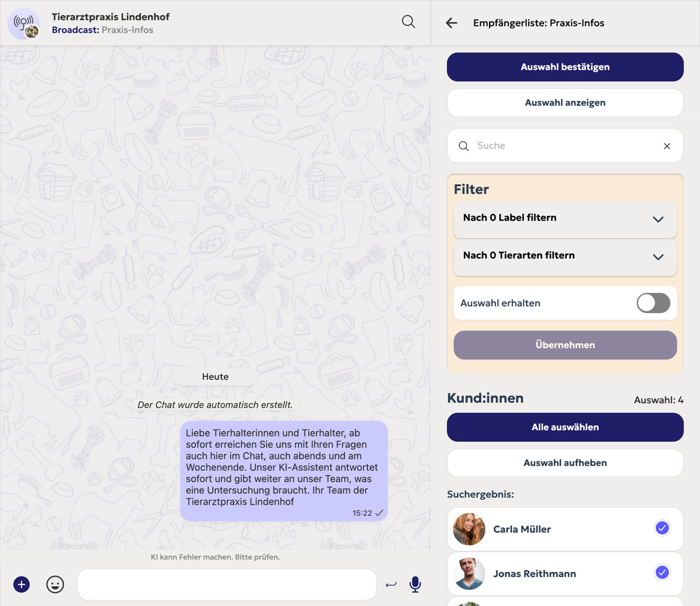Image resolution: width=700 pixels, height=606 pixels.
Task: Toggle the Auswahl erhalten switch
Action: tap(653, 303)
